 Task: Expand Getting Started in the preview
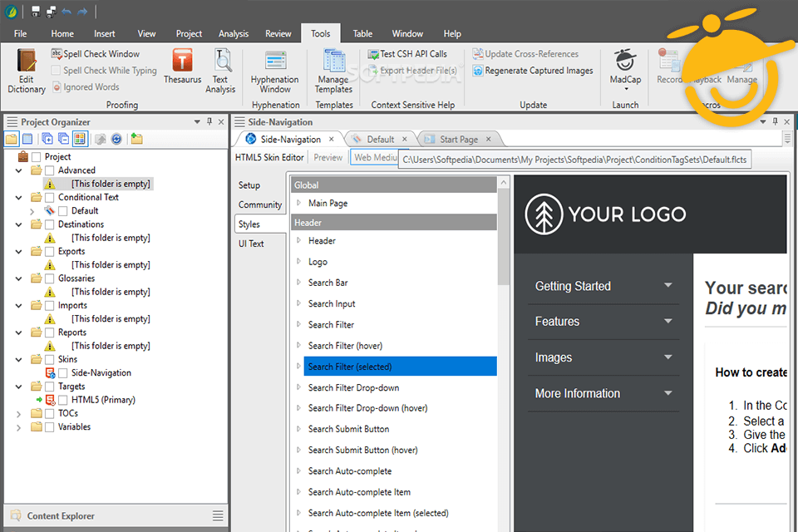pos(667,286)
